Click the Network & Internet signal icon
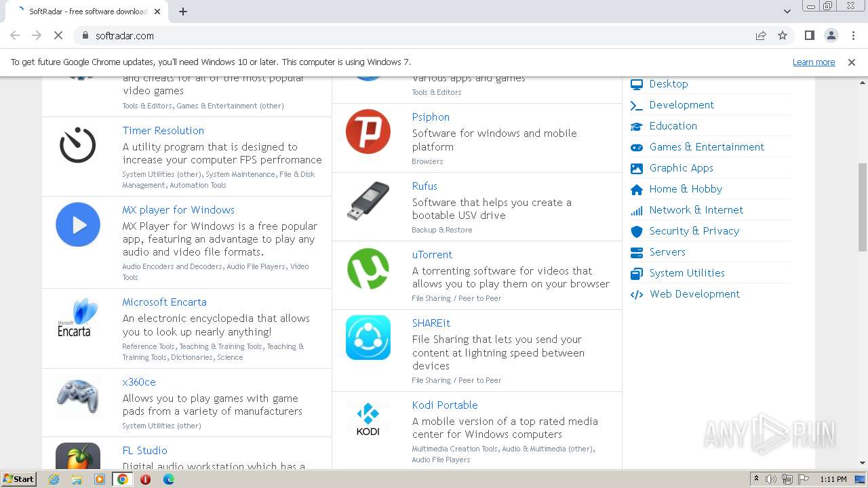The height and width of the screenshot is (488, 868). tap(636, 210)
